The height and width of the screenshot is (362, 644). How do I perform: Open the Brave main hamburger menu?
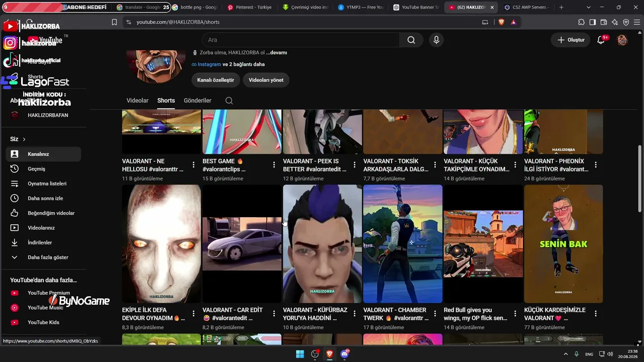coord(636,22)
